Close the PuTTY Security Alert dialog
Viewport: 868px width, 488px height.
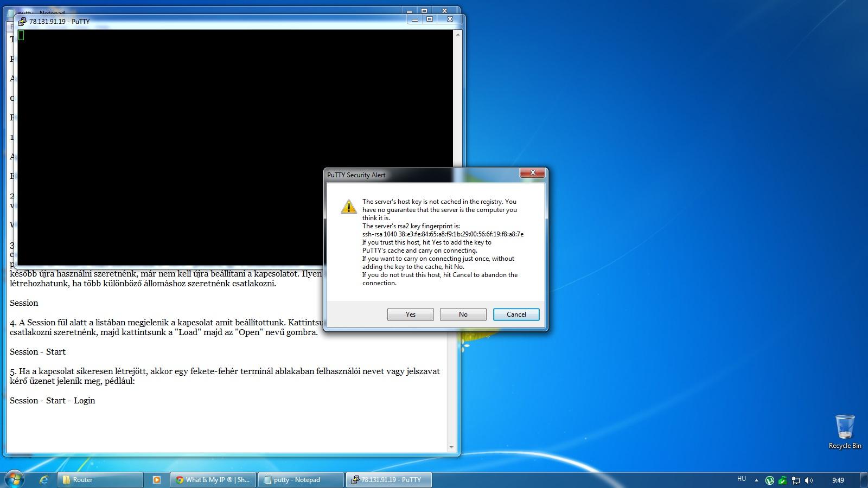[532, 172]
